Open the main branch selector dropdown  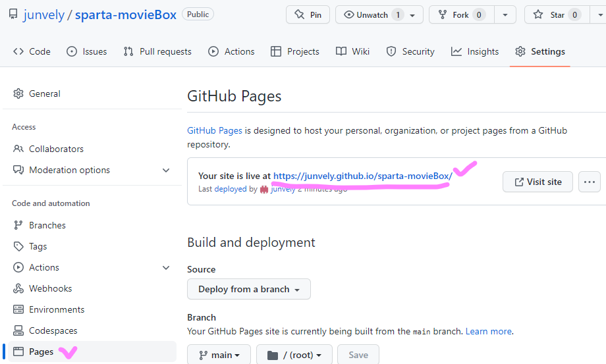219,355
